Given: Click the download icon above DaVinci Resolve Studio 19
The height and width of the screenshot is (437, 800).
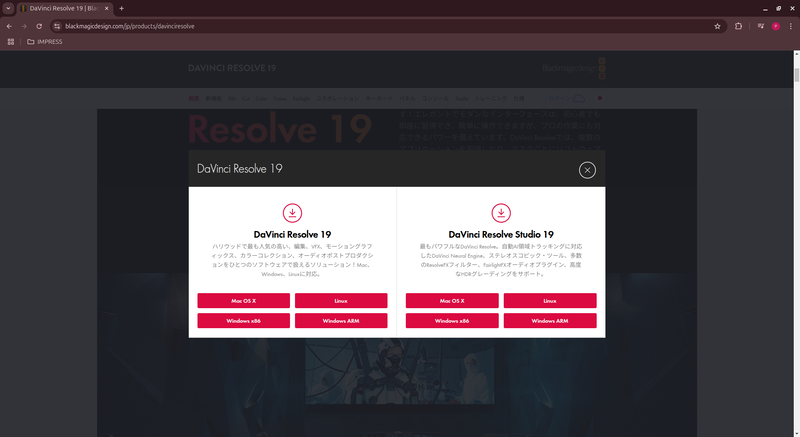Looking at the screenshot, I should 501,213.
